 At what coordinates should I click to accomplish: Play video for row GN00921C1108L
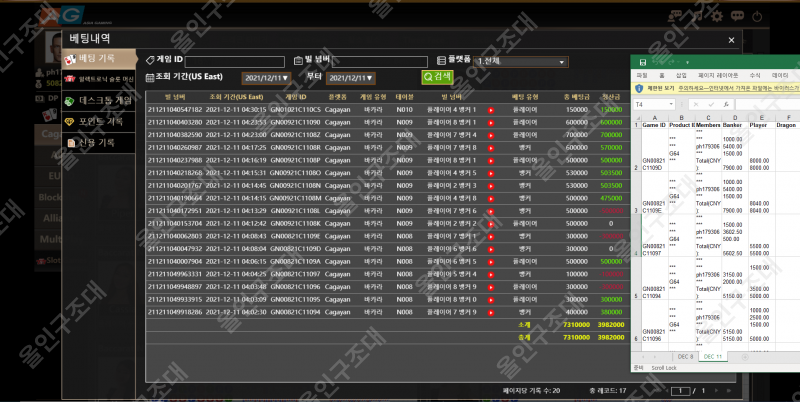(x=491, y=211)
